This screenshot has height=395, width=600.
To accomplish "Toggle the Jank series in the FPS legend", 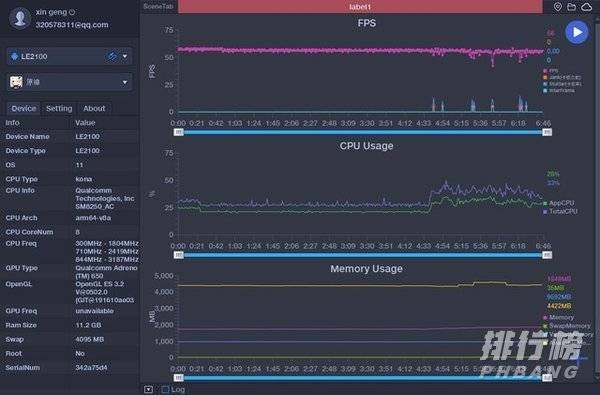I will (562, 77).
